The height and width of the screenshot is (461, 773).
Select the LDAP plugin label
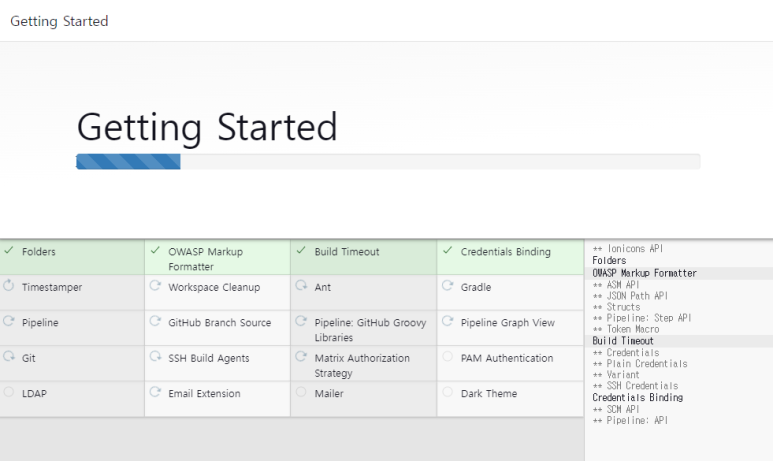[35, 394]
